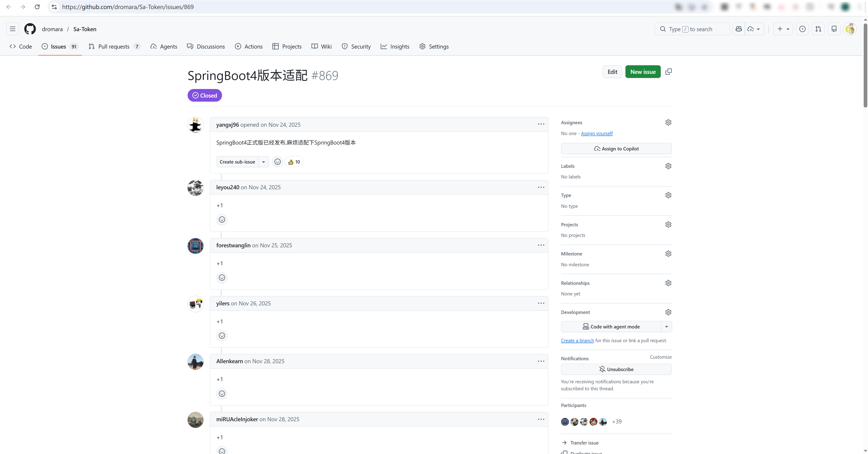Expand Code with agent mode dropdown arrow
This screenshot has width=868, height=454.
tap(666, 326)
